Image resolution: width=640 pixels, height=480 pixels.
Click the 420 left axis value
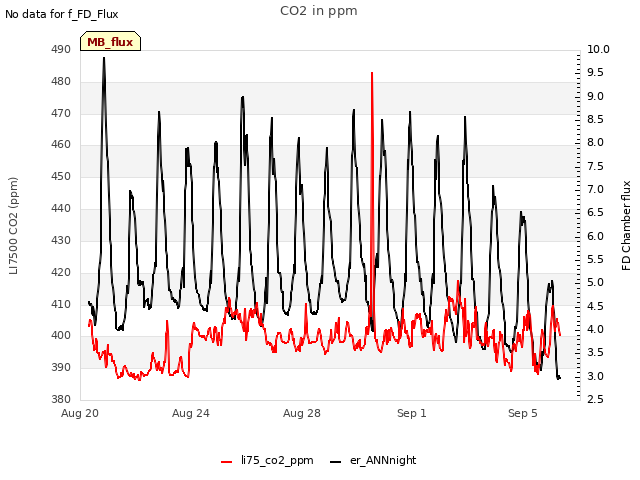[61, 272]
